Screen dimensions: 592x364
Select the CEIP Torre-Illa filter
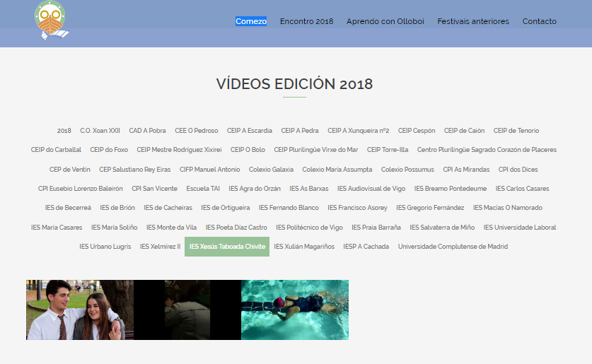[x=388, y=150]
